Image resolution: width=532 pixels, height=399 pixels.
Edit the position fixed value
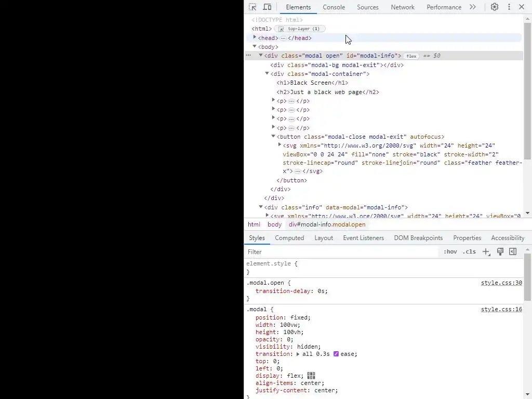[299, 317]
